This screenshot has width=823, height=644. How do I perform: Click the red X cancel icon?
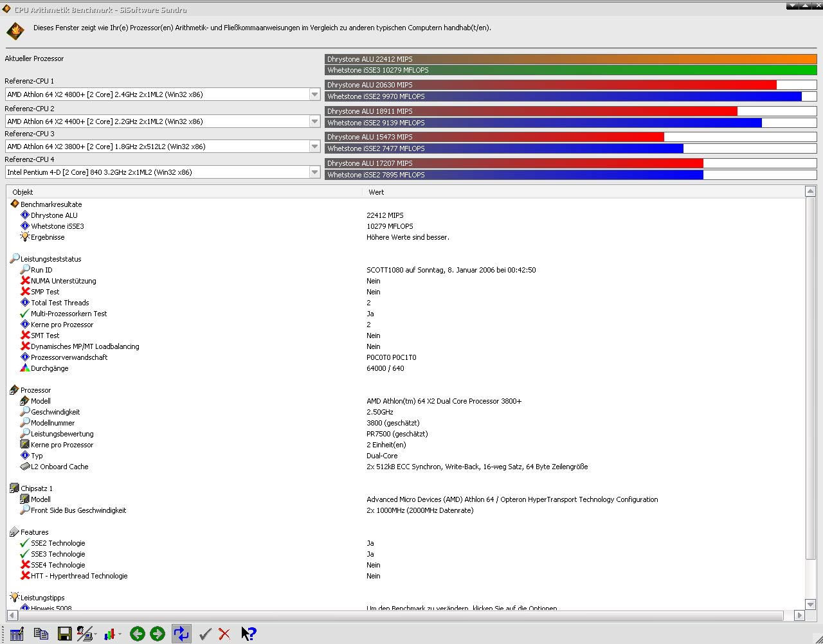coord(224,634)
